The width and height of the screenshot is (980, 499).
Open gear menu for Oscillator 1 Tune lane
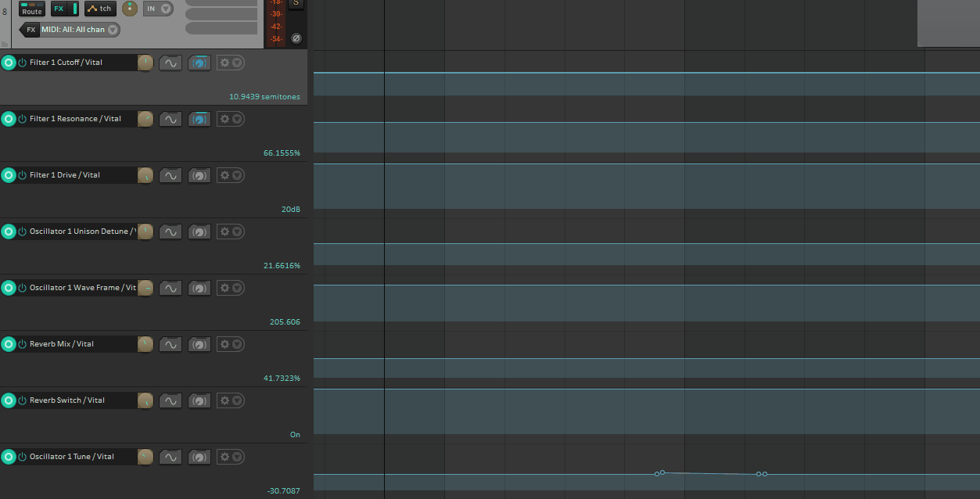tap(231, 457)
